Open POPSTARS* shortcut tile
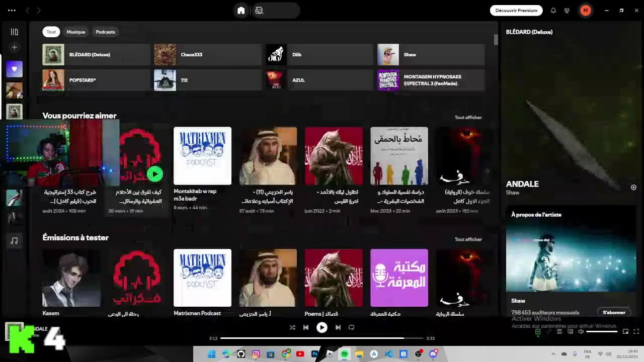 [96, 80]
